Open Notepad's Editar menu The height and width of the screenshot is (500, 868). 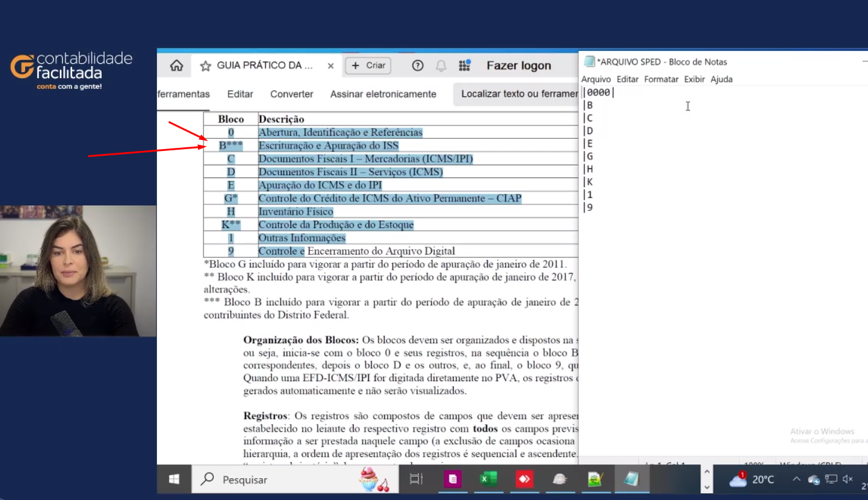[x=628, y=79]
